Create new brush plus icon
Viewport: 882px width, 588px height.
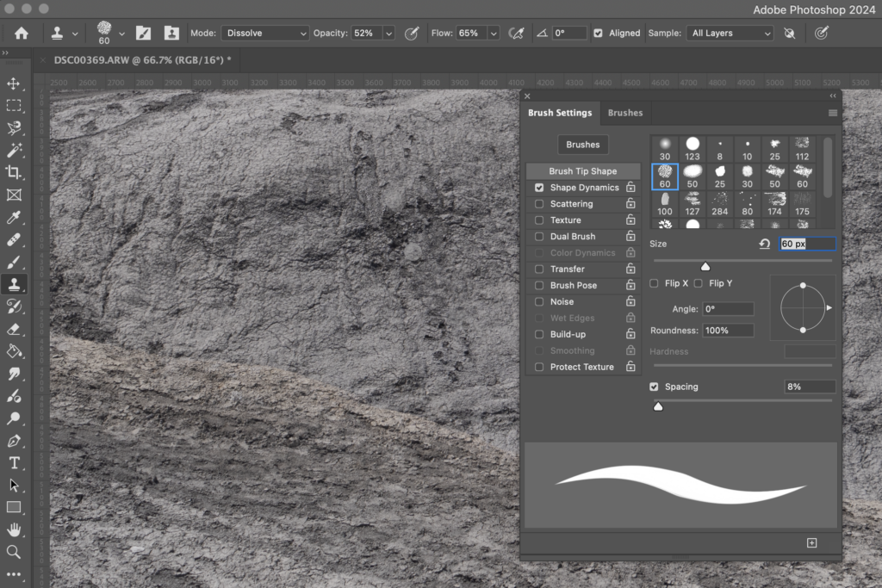[x=811, y=542]
